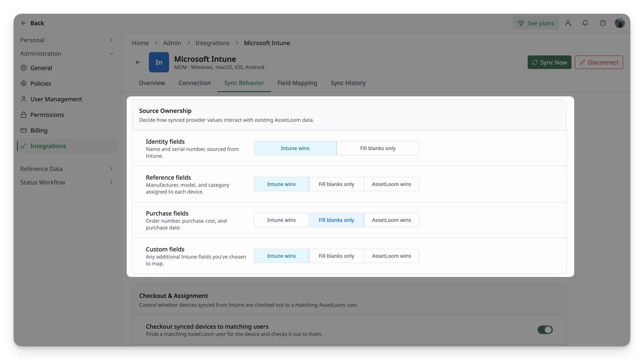Click the Billing card icon
644x360 pixels.
click(23, 130)
